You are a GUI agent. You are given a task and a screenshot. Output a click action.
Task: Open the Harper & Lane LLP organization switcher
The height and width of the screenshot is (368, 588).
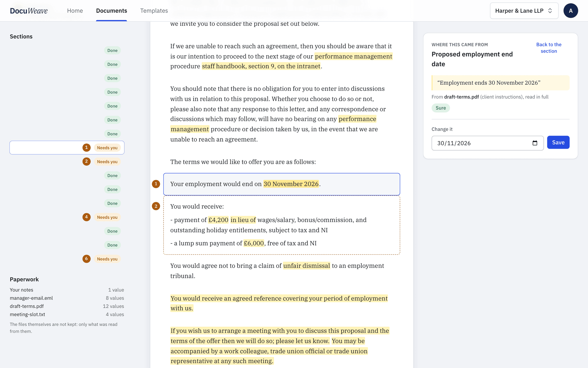click(x=524, y=11)
